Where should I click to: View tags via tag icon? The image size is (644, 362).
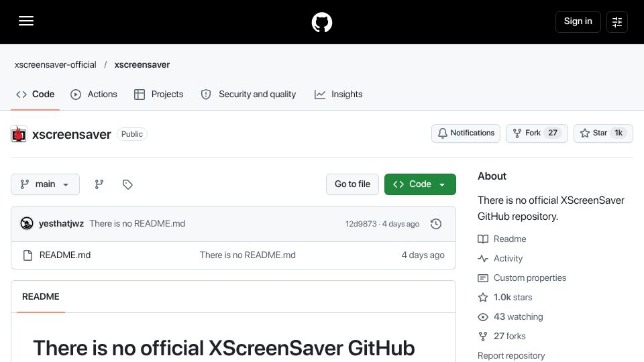127,184
